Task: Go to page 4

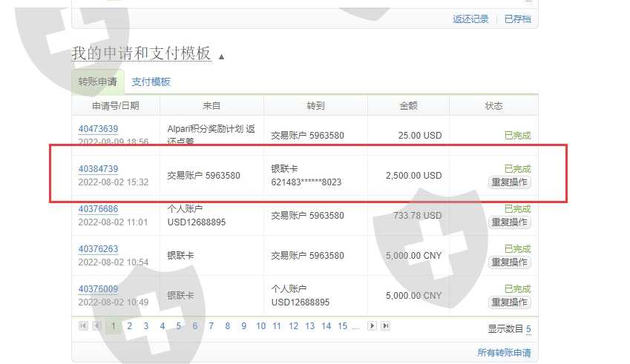Action: coord(163,326)
